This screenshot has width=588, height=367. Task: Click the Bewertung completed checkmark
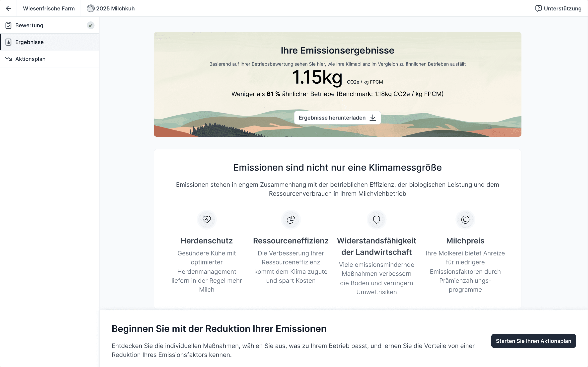tap(91, 25)
